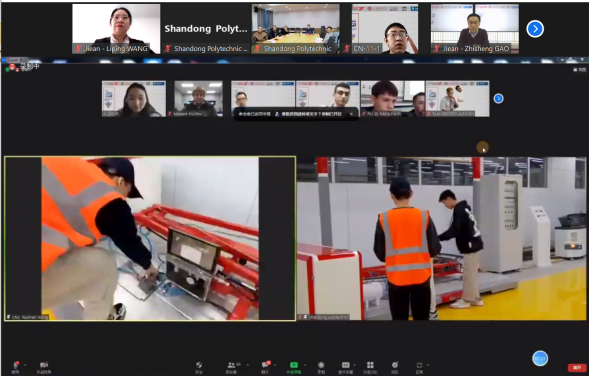Show next participants with top blue arrow
The height and width of the screenshot is (376, 589).
pos(535,29)
